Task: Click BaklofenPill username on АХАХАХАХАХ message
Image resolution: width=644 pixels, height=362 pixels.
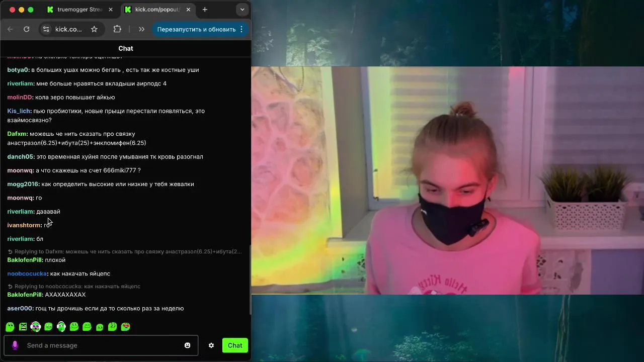Action: click(25, 295)
